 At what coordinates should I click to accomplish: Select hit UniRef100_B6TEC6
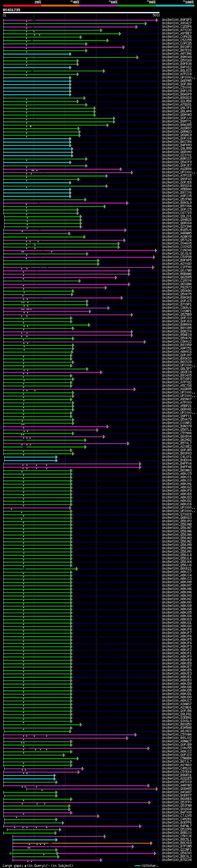click(x=177, y=50)
